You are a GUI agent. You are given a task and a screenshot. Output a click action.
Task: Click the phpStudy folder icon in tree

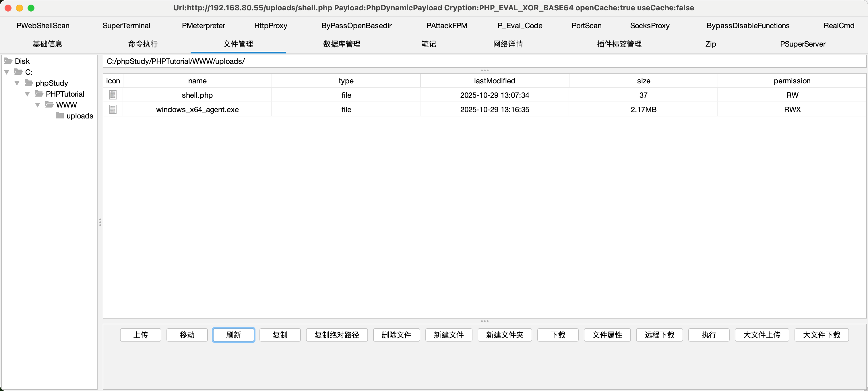pyautogui.click(x=29, y=83)
